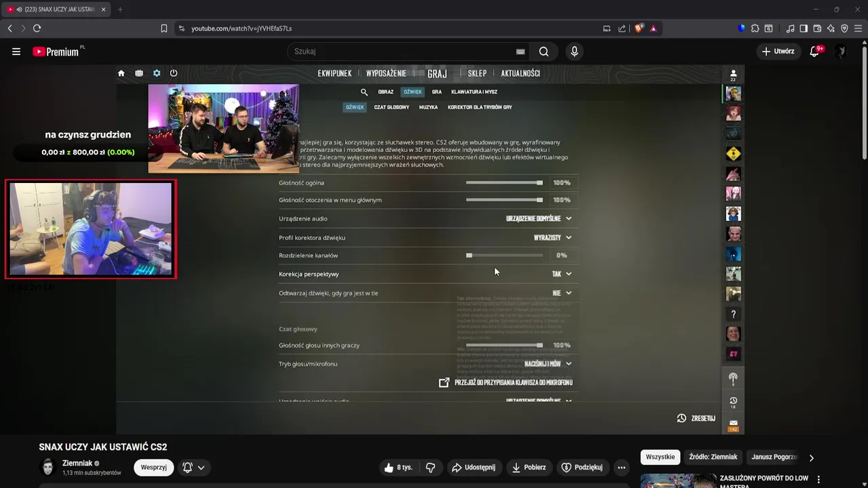This screenshot has width=868, height=488.
Task: Click the CS2 recent players clock icon
Action: point(733,402)
